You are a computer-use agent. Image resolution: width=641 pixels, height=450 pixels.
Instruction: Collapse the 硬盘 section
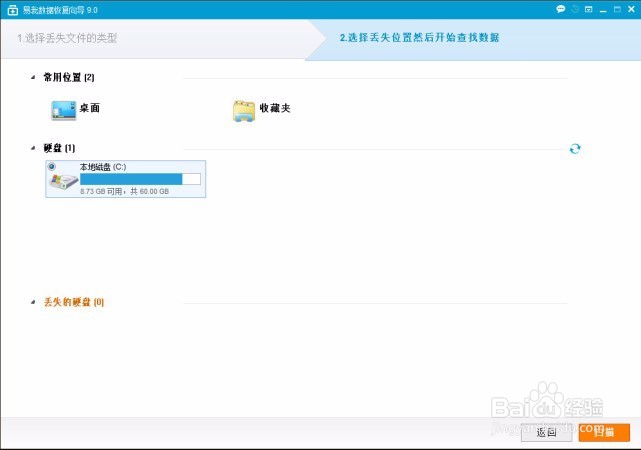(33, 148)
